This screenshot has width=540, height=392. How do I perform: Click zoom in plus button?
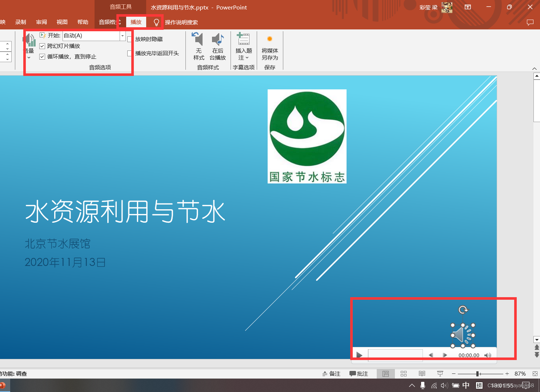[x=507, y=373]
